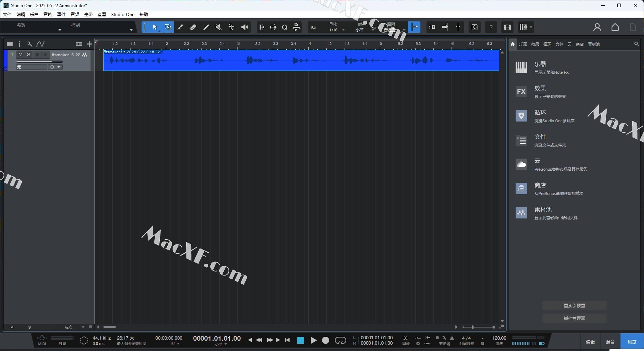Expand the 参数 parameter dropdown

coord(60,30)
